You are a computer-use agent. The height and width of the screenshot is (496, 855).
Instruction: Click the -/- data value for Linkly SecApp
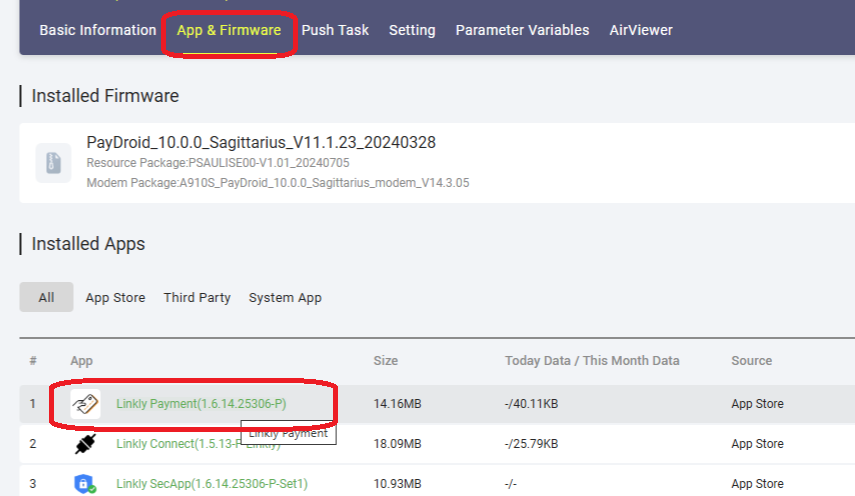pos(511,483)
